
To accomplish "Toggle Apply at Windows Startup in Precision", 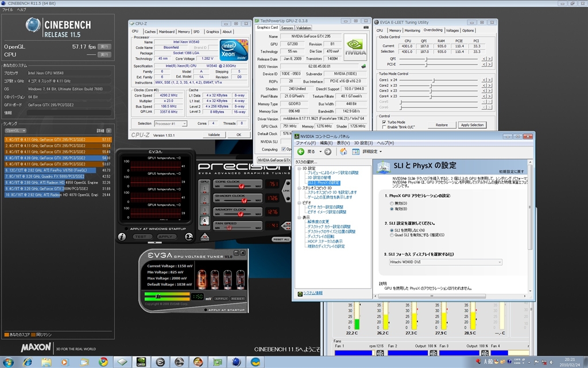I will (126, 229).
